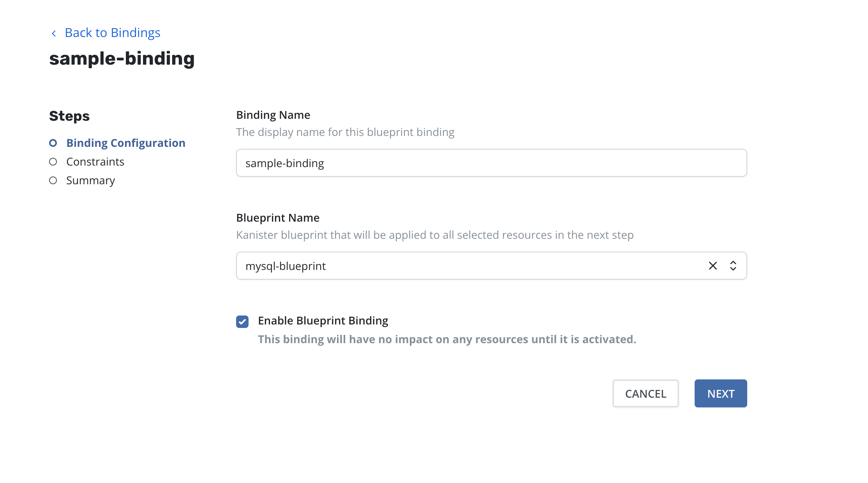Click the back chevron icon beside Back to Bindings
The height and width of the screenshot is (483, 868).
(54, 33)
